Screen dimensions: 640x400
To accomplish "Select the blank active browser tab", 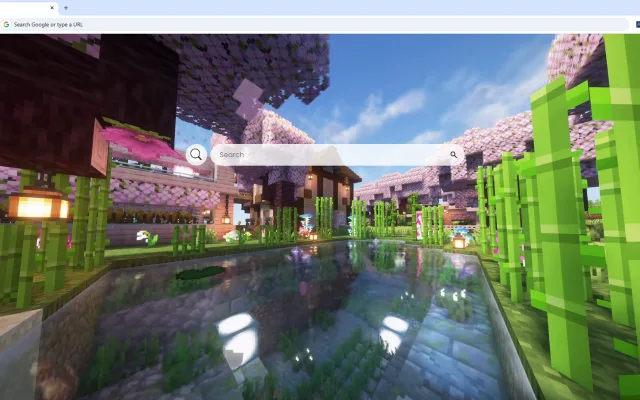I will click(29, 8).
